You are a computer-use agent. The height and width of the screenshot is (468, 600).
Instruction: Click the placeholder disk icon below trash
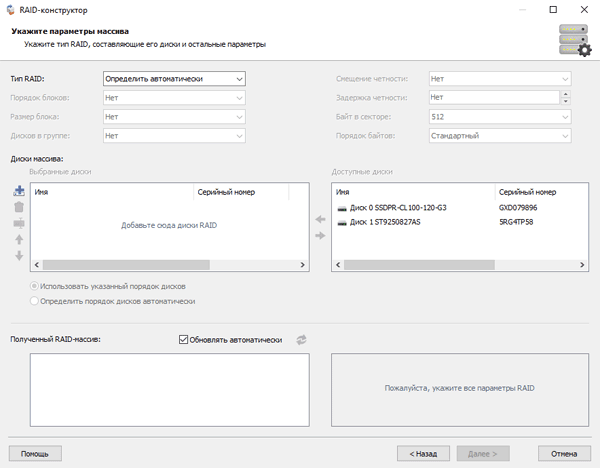pyautogui.click(x=18, y=223)
